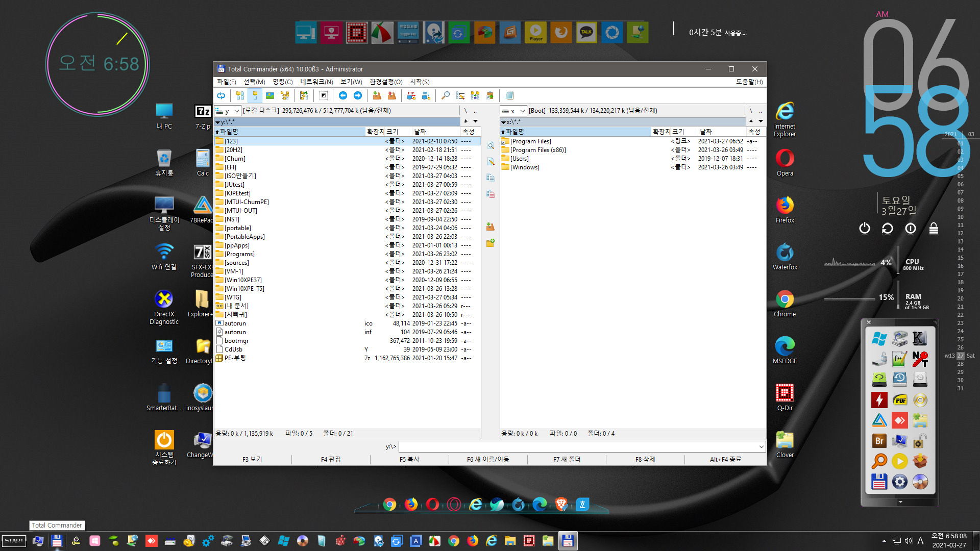Enable thumbnail view in toolbar

click(x=270, y=95)
